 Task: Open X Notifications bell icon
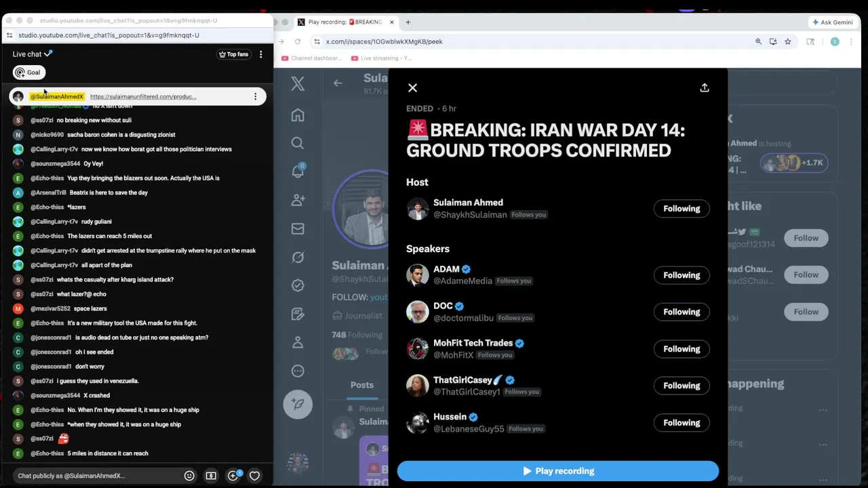pyautogui.click(x=298, y=171)
